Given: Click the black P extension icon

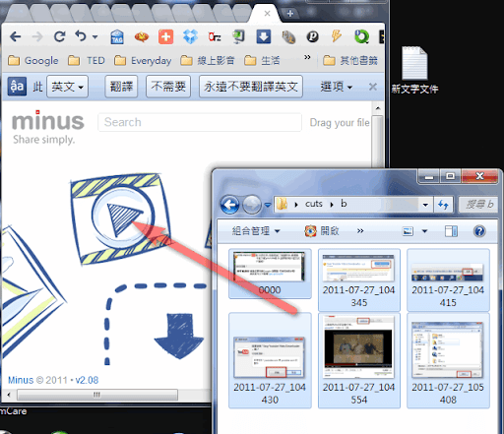Looking at the screenshot, I should (x=312, y=36).
